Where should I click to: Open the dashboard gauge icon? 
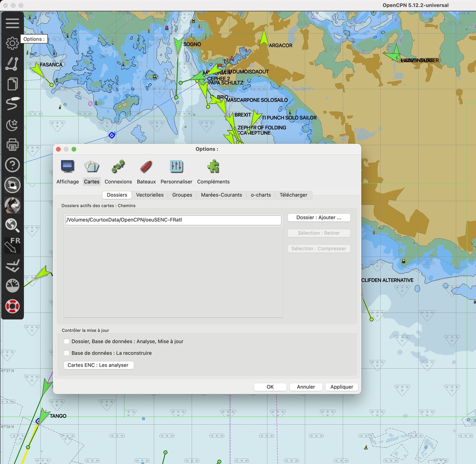coord(13,286)
